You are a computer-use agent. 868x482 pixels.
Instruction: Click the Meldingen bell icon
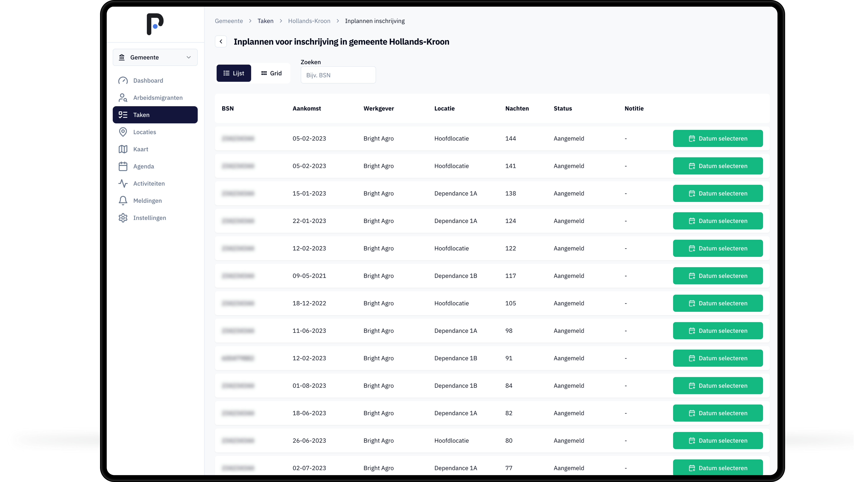point(123,201)
